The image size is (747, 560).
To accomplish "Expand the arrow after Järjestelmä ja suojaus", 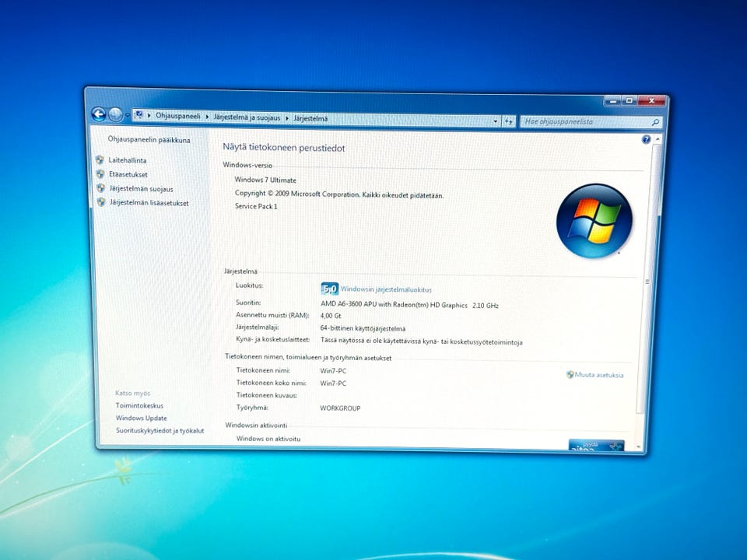I will coord(287,118).
